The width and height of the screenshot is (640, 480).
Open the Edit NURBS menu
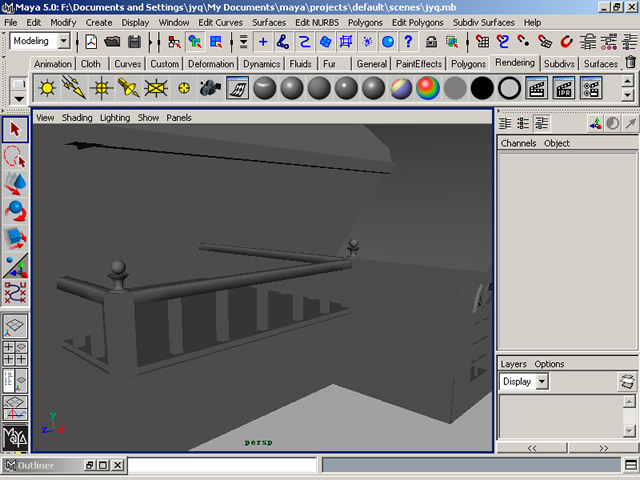(x=317, y=23)
